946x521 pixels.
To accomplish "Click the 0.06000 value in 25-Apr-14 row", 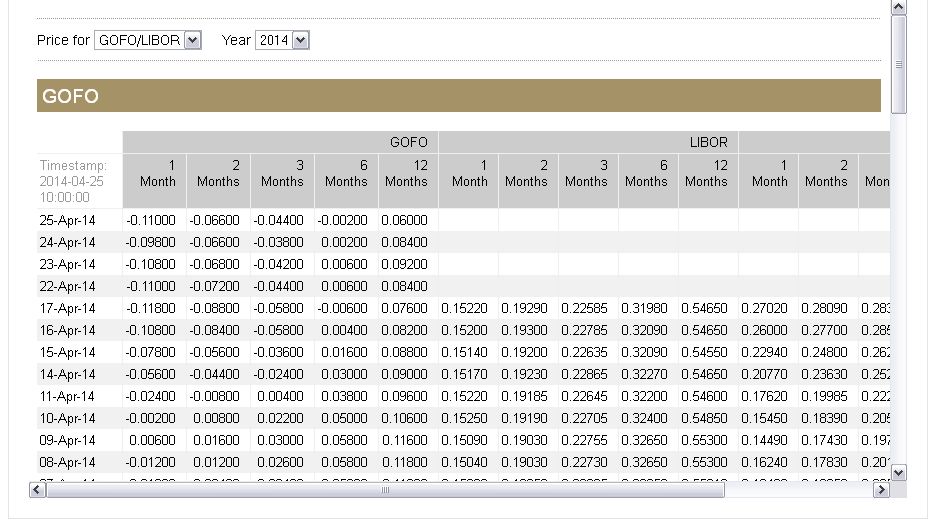I will click(x=404, y=220).
